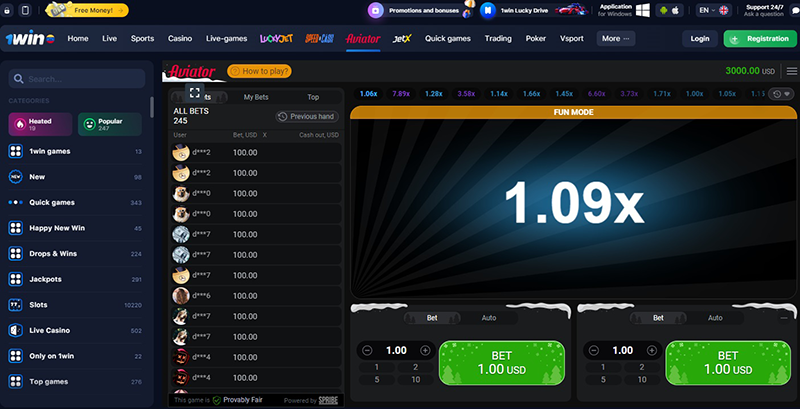Place the right BET 1.00 USD
Viewport: 800px width, 409px height.
tap(728, 363)
